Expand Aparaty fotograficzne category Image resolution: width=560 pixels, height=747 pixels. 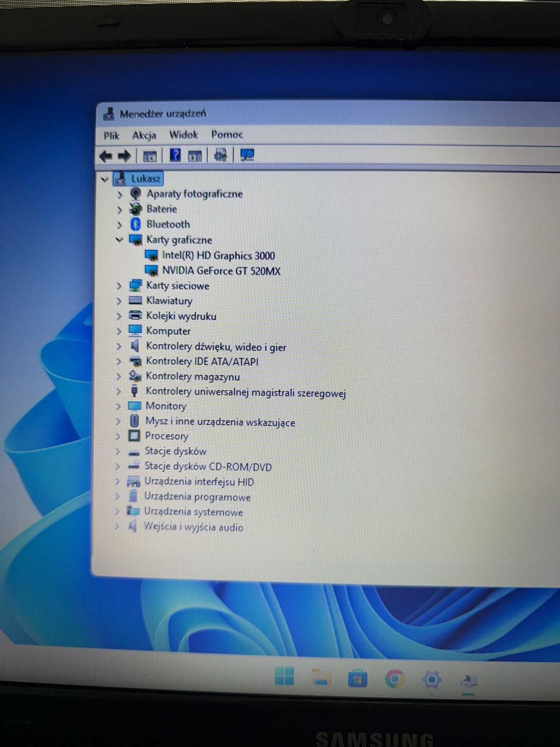120,195
